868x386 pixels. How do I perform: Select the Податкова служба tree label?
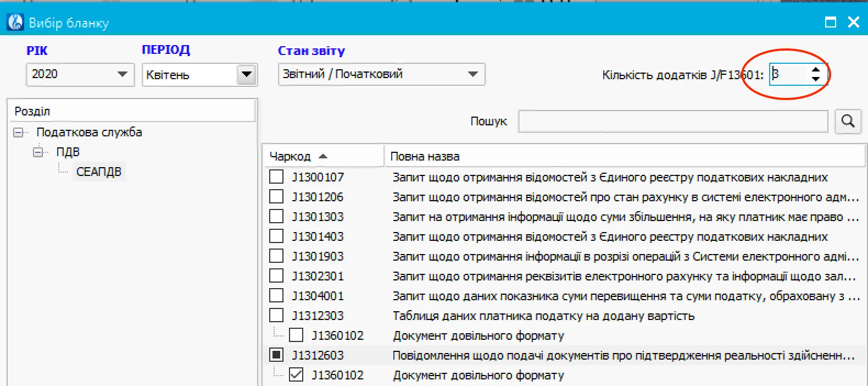pos(89,133)
